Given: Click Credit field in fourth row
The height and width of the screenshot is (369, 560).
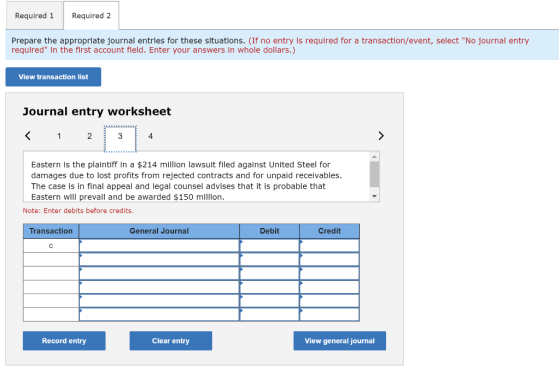Looking at the screenshot, I should [330, 287].
